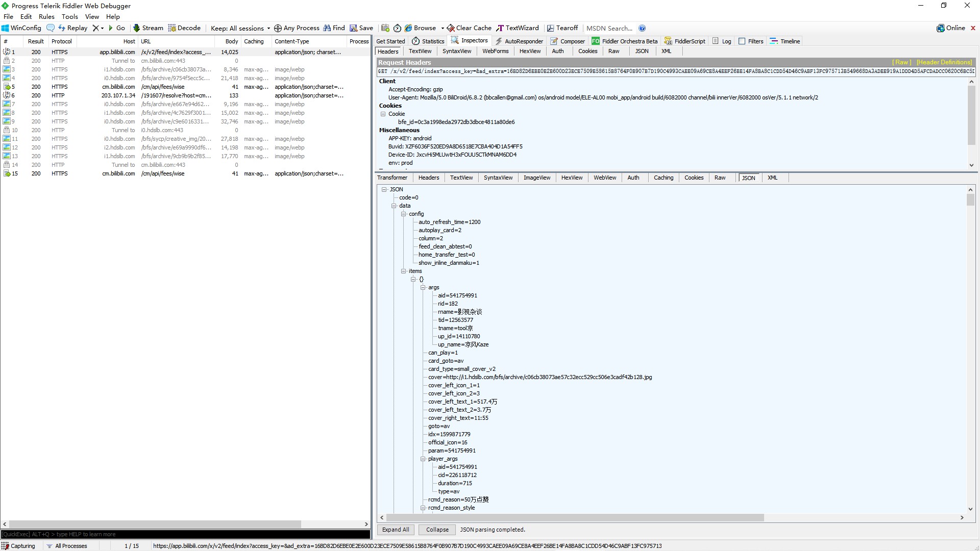Click Clear Cache toolbar button
Screen dimensions: 980x551
469,28
